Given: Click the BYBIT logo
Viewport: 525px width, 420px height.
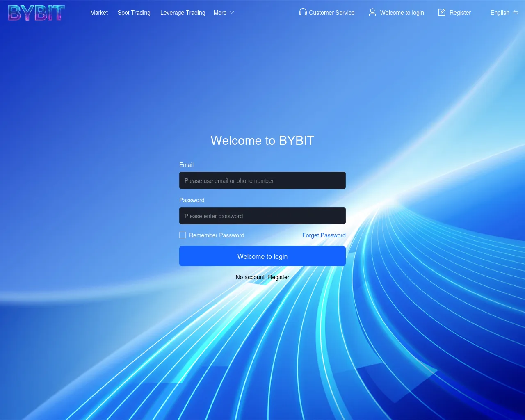Looking at the screenshot, I should point(37,13).
